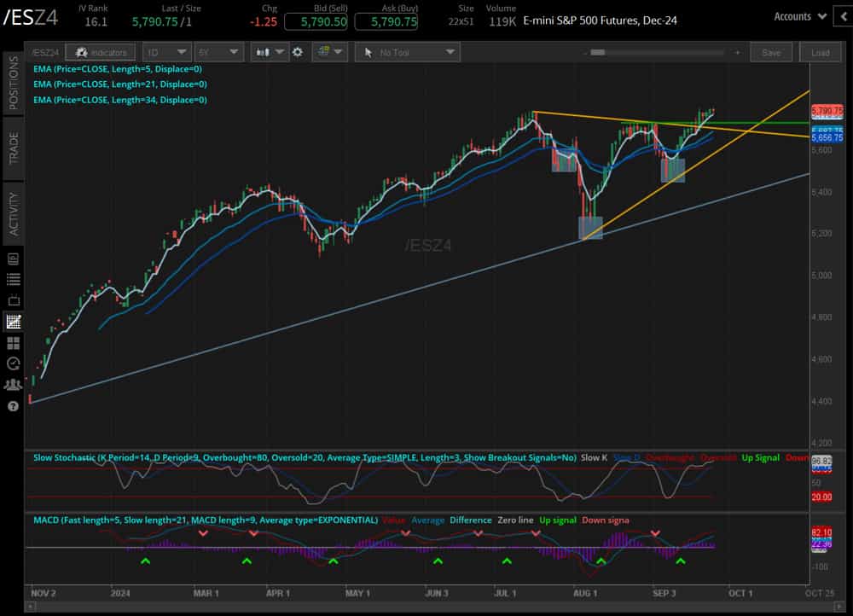
Task: Click the MACD study label
Action: click(x=206, y=520)
